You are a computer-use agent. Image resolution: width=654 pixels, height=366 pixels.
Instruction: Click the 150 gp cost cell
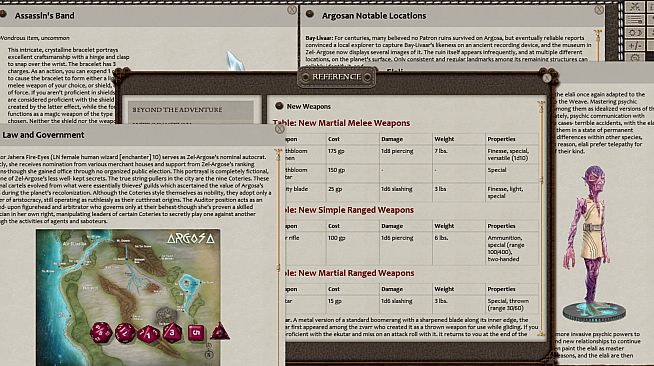353,173
